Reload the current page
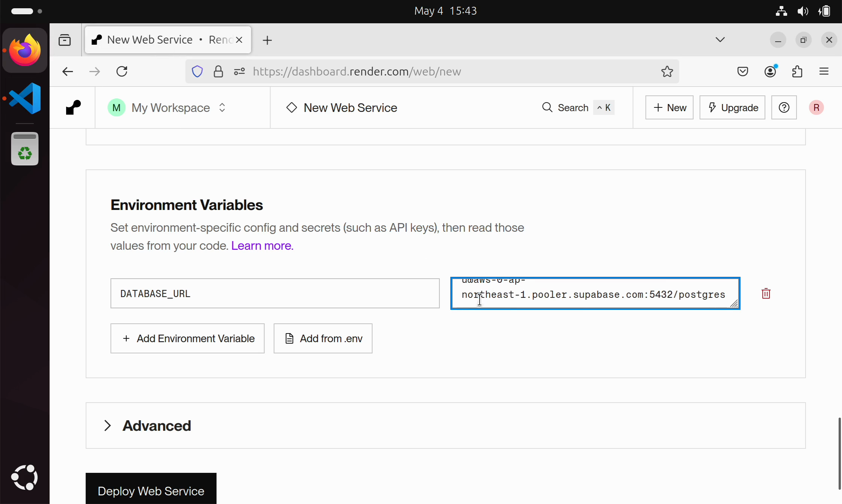 (x=122, y=71)
